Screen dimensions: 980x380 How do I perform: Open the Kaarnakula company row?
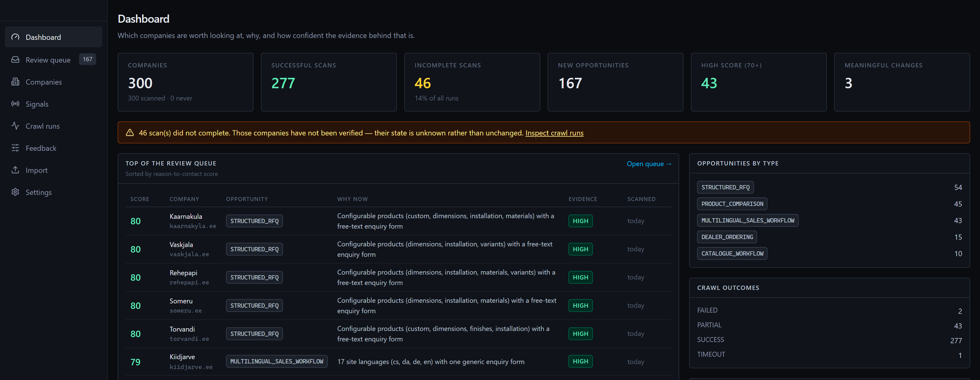coord(398,221)
